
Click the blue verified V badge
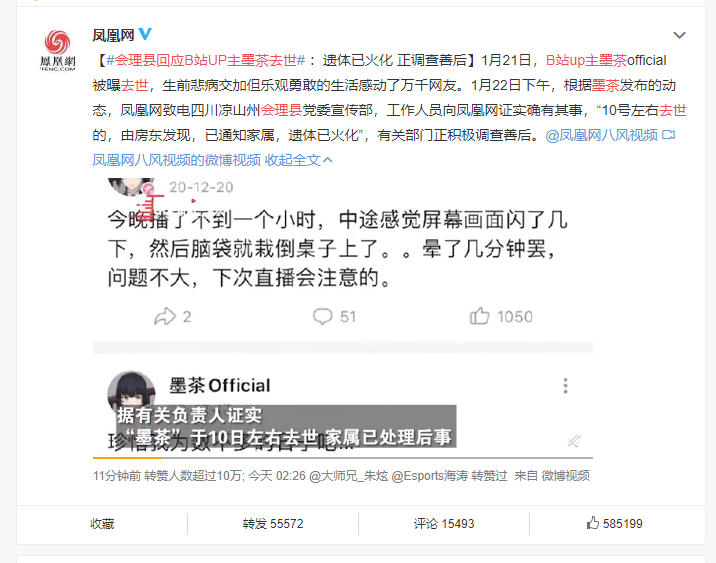[x=145, y=34]
